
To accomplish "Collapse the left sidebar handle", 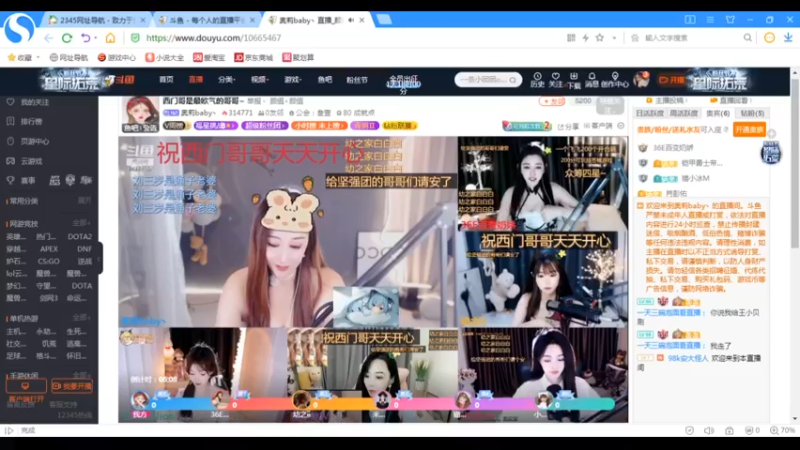I will [99, 258].
